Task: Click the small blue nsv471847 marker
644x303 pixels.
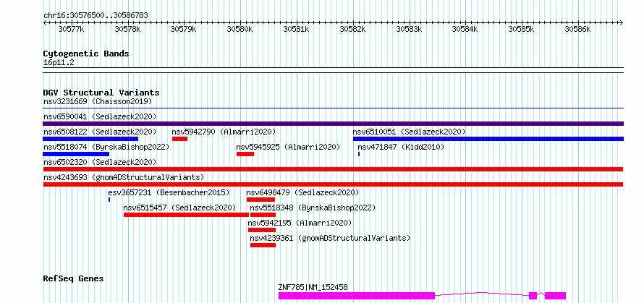Action: tap(359, 154)
